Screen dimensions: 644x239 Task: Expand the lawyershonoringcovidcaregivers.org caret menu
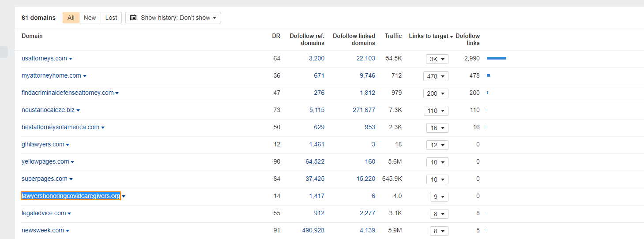pyautogui.click(x=124, y=196)
